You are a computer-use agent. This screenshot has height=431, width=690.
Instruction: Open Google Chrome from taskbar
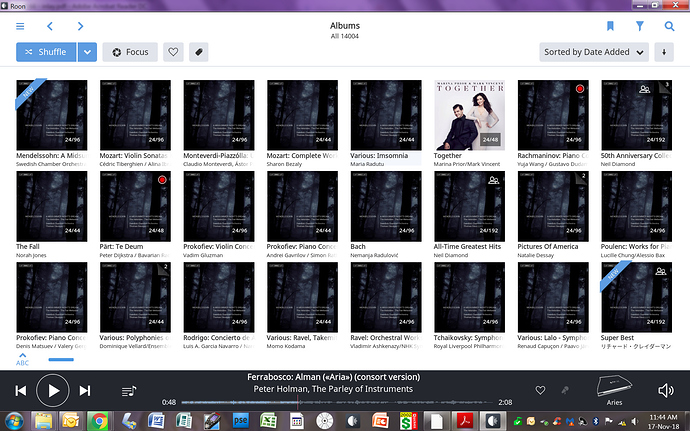point(99,421)
